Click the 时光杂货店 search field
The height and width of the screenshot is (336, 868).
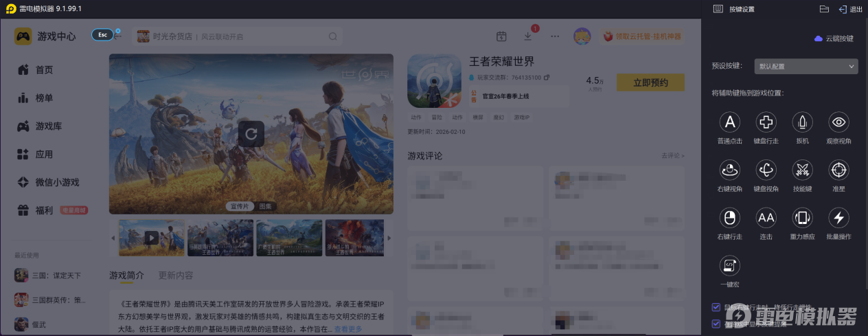click(x=236, y=36)
